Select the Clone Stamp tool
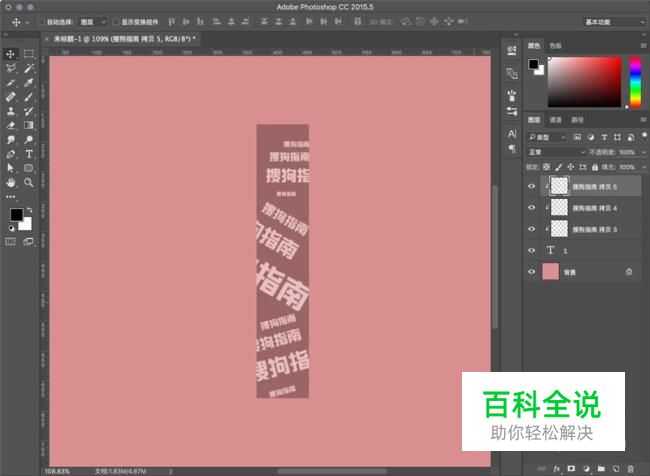650x476 pixels. [10, 111]
